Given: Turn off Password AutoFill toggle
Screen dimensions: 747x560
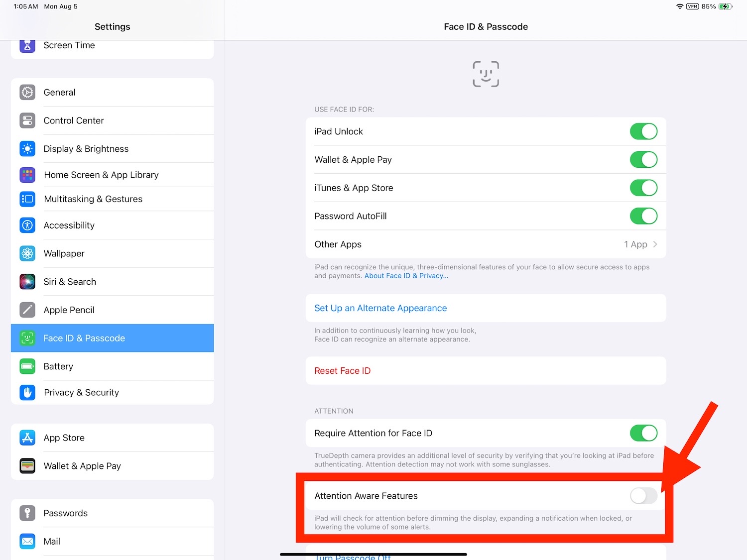Looking at the screenshot, I should (643, 216).
